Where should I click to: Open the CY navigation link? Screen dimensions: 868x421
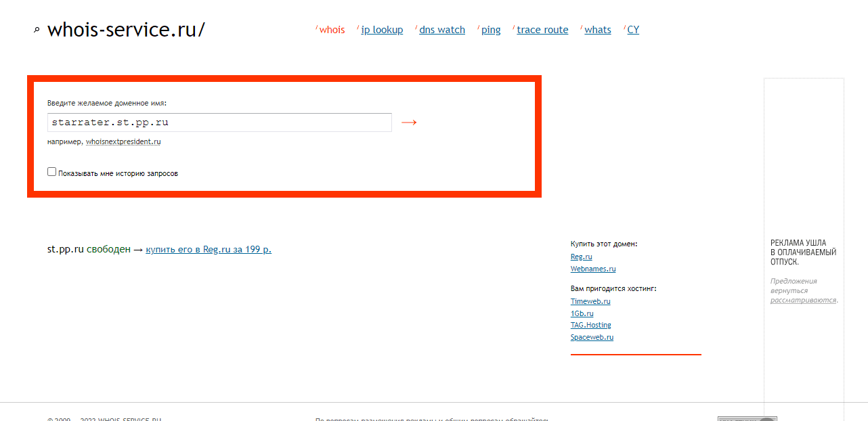(x=633, y=30)
